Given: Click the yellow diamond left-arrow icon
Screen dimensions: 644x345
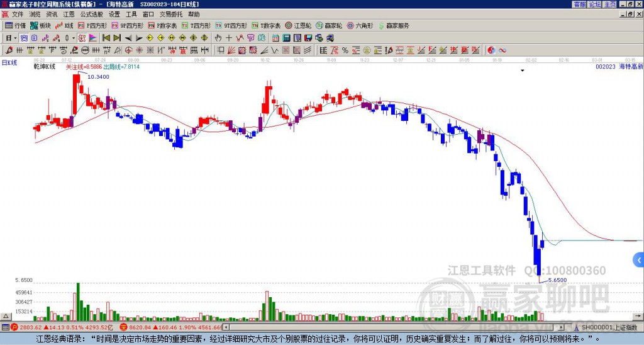Looking at the screenshot, I should 150,38.
